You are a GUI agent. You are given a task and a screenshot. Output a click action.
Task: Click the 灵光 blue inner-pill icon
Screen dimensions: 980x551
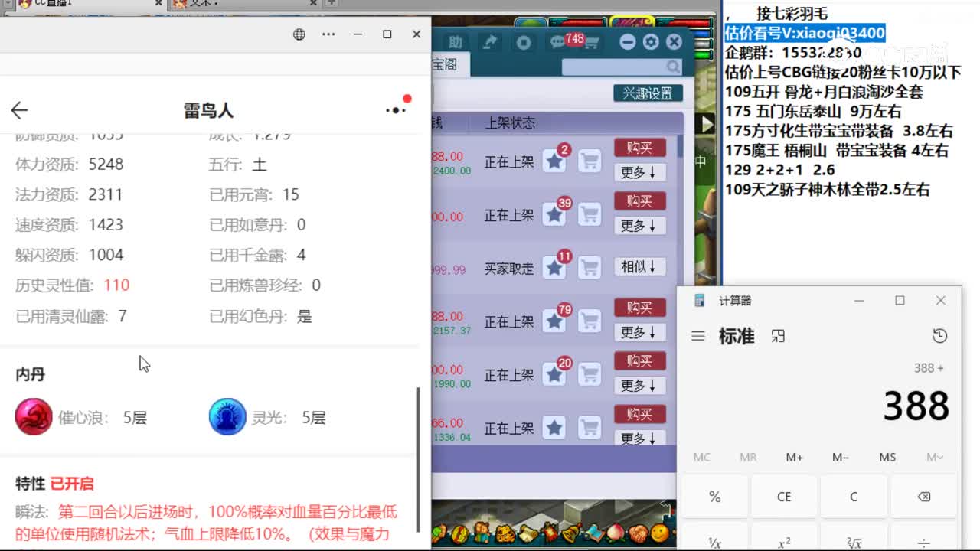(x=227, y=417)
